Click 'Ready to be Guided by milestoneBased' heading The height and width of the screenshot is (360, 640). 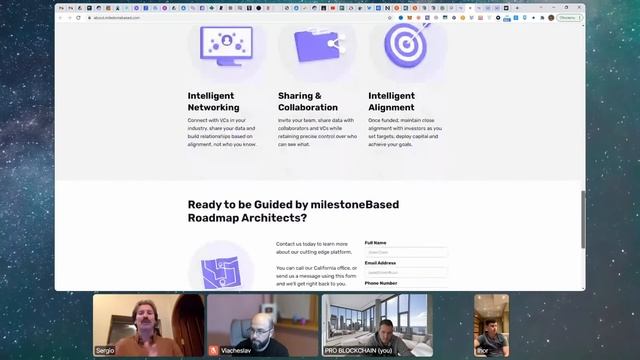pos(293,211)
